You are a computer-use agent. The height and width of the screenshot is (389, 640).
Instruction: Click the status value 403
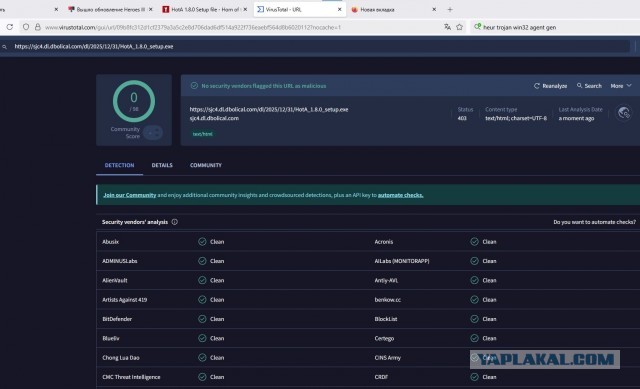tap(462, 118)
